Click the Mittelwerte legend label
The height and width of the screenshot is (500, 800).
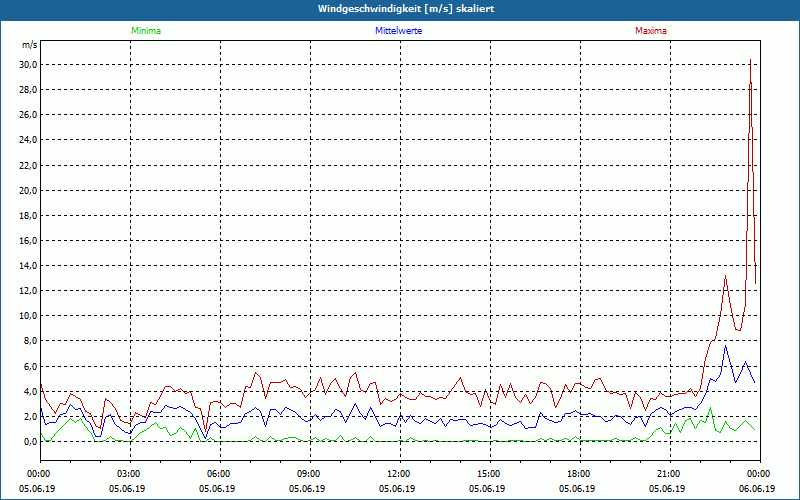398,31
